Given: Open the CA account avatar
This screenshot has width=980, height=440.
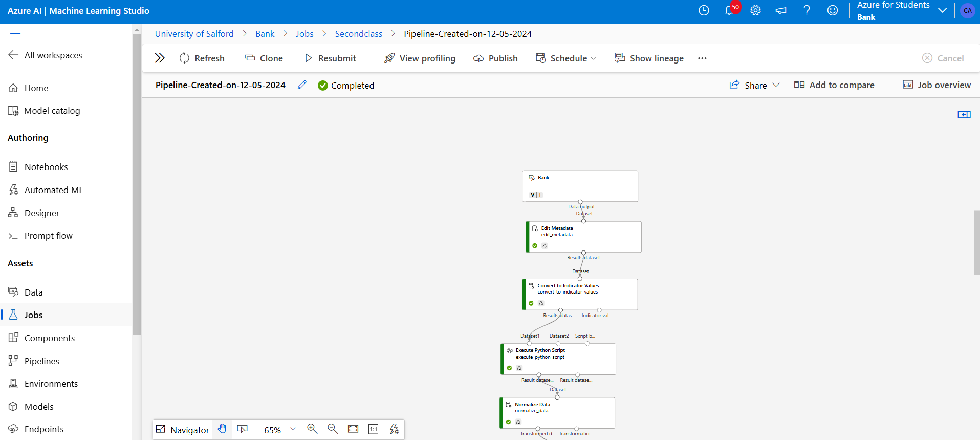Looking at the screenshot, I should [x=967, y=10].
